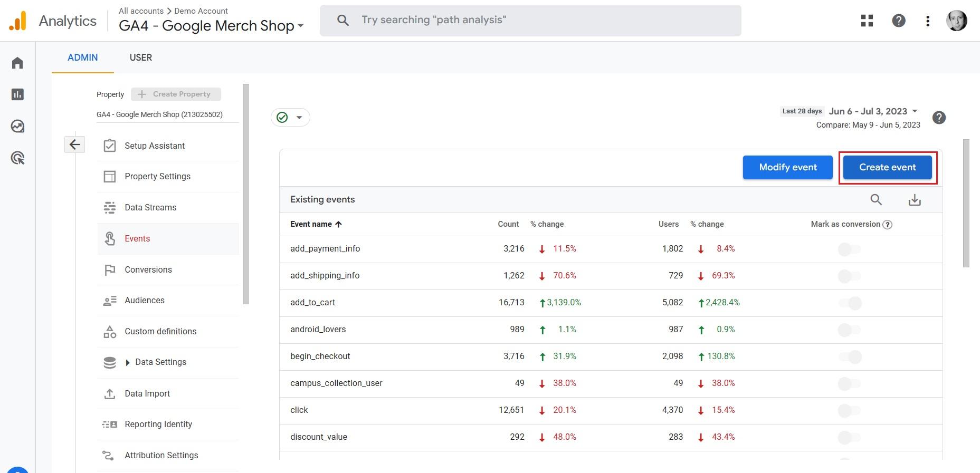This screenshot has width=980, height=473.
Task: Open the three-dot more options menu
Action: click(x=928, y=21)
